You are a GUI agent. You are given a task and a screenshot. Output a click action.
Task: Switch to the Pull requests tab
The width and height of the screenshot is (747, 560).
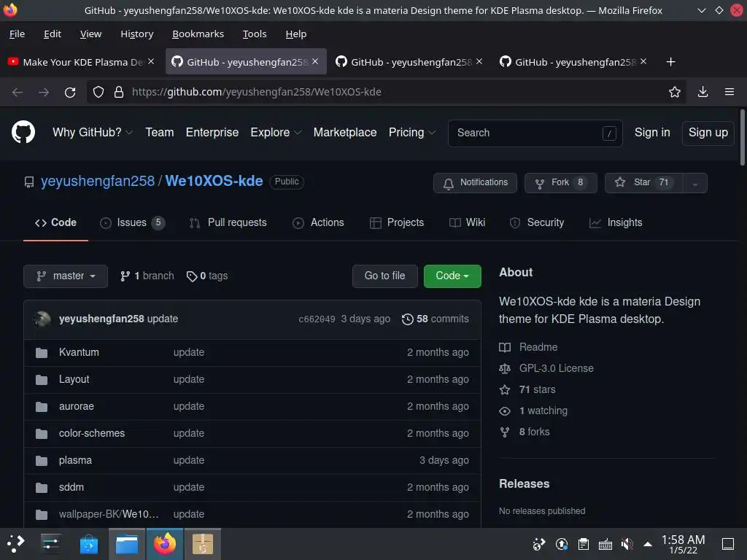(228, 223)
